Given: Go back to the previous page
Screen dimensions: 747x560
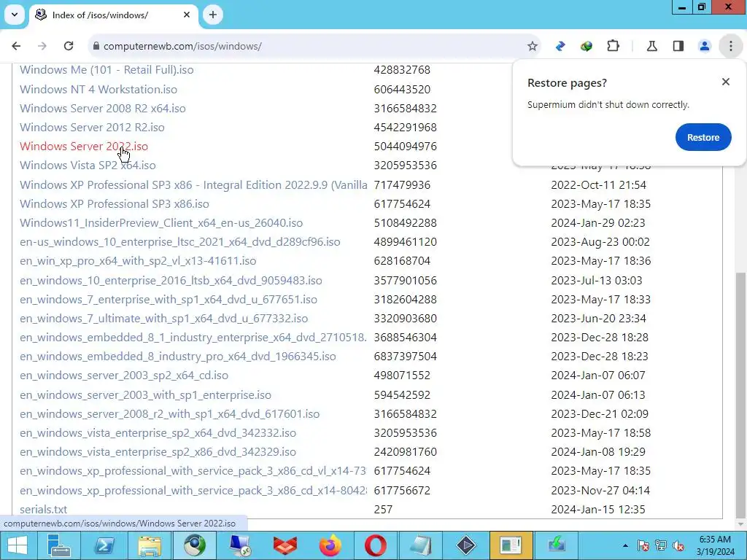Looking at the screenshot, I should tap(16, 46).
